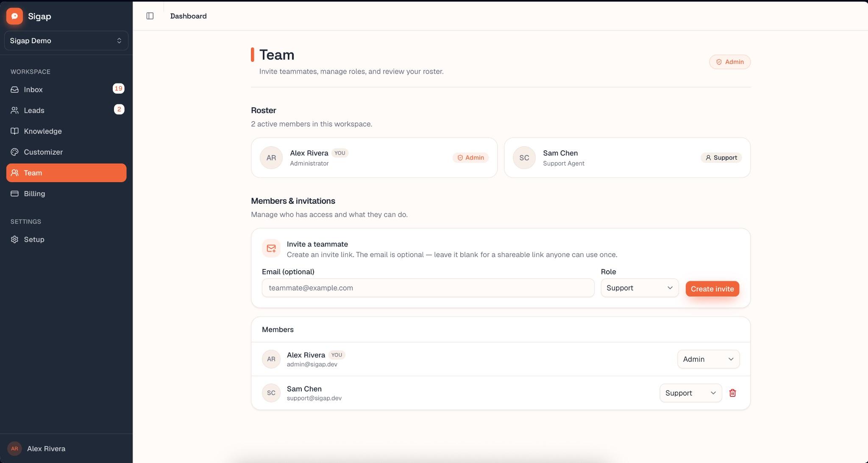
Task: Delete Sam Chen with trash icon
Action: click(x=732, y=393)
